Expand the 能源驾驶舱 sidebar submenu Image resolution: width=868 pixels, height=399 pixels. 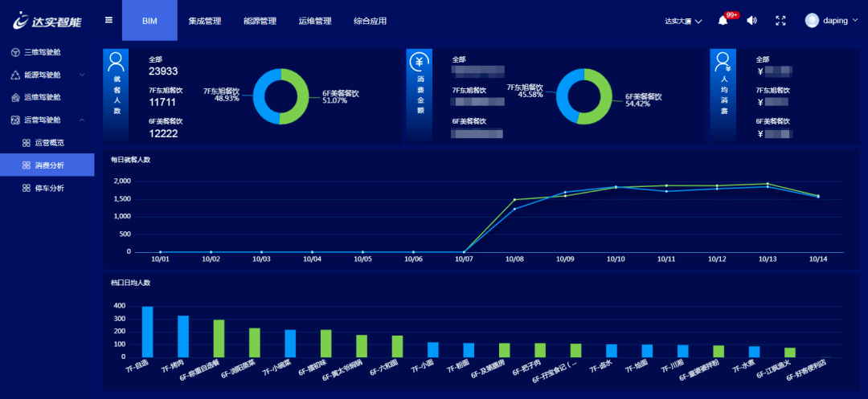click(81, 75)
